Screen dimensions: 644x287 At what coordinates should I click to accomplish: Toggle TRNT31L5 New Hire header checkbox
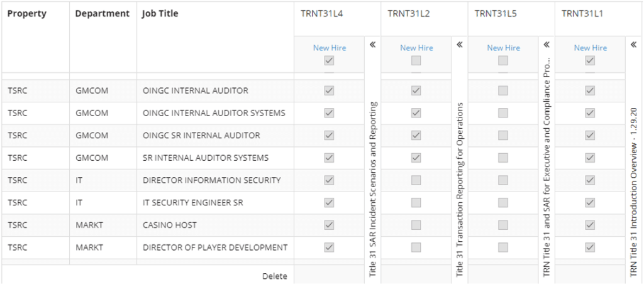click(503, 61)
